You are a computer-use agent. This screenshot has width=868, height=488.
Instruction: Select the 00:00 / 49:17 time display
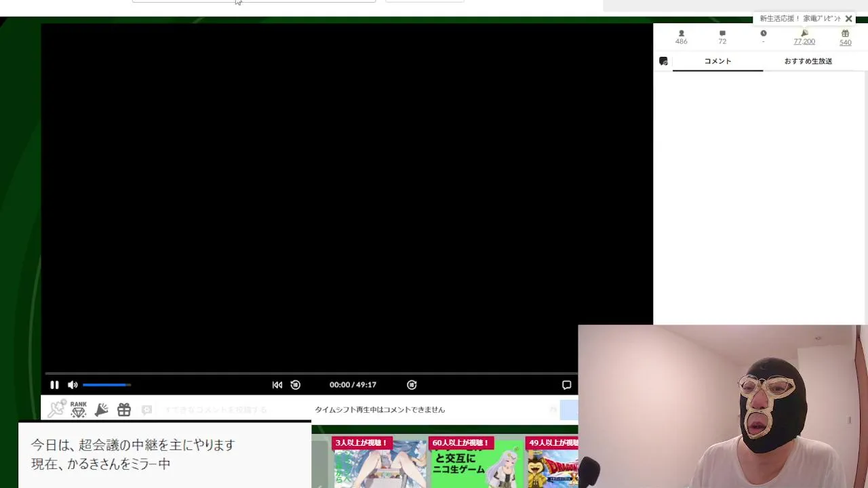tap(353, 385)
